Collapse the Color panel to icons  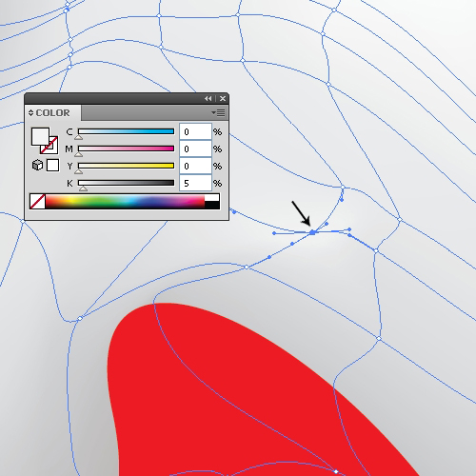[x=208, y=99]
